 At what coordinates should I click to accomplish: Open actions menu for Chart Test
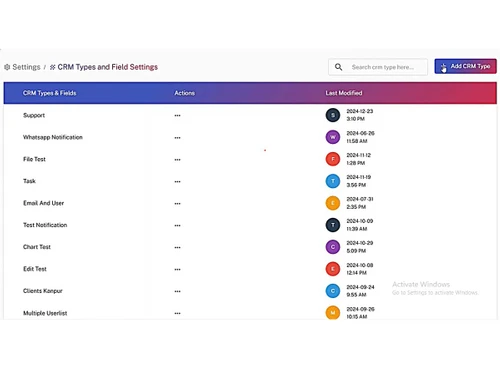tap(177, 248)
